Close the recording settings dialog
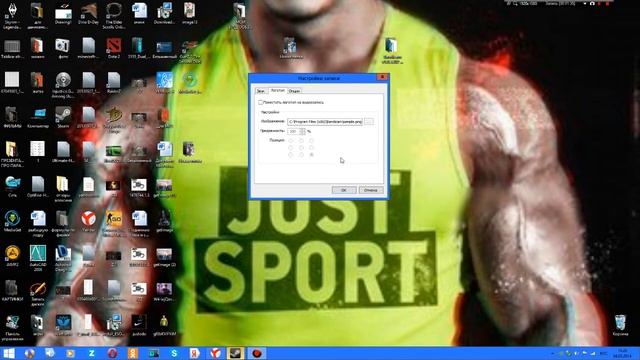 382,77
